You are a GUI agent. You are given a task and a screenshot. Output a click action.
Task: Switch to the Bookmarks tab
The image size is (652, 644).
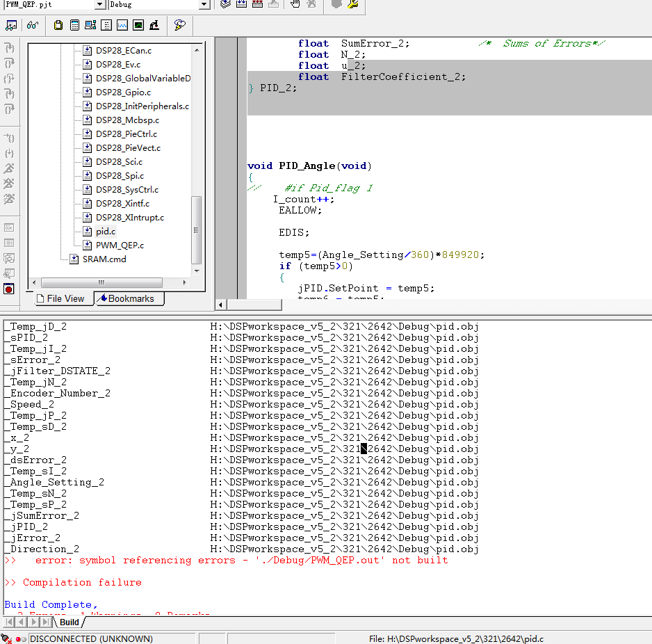[129, 298]
